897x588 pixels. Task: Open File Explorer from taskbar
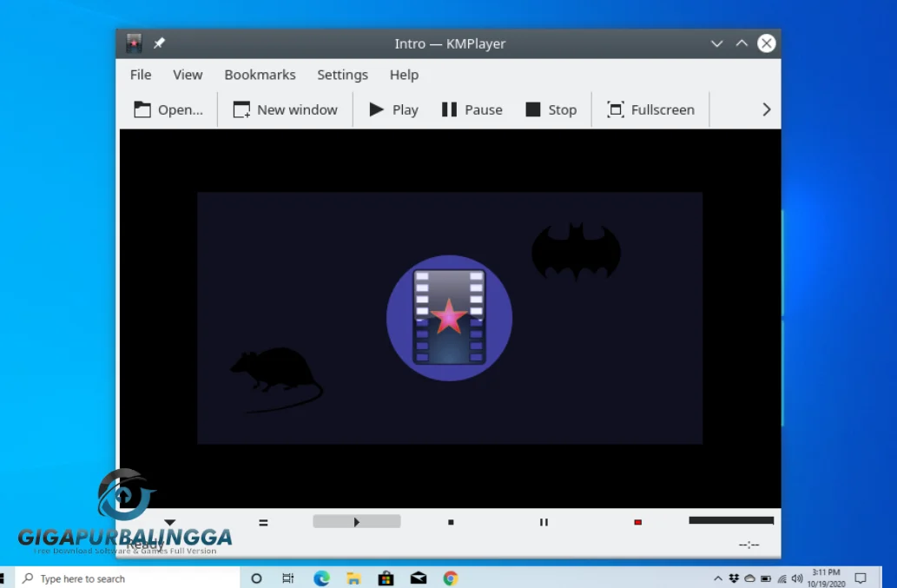tap(353, 578)
